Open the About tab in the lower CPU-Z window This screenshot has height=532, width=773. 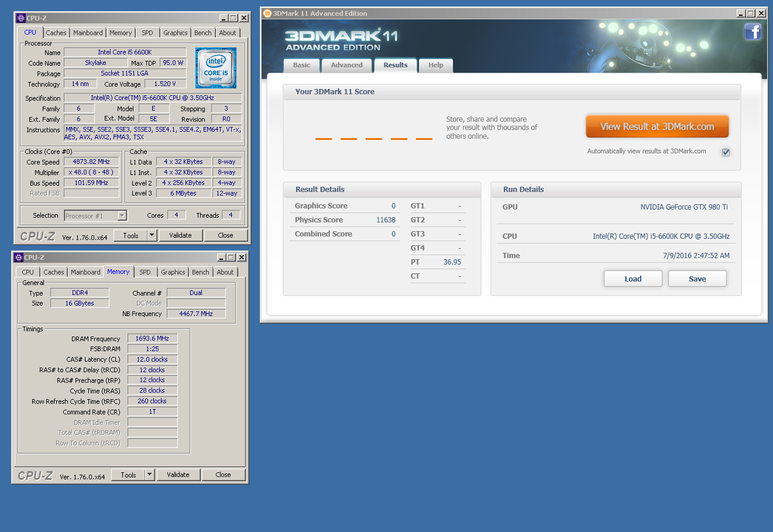tap(225, 272)
